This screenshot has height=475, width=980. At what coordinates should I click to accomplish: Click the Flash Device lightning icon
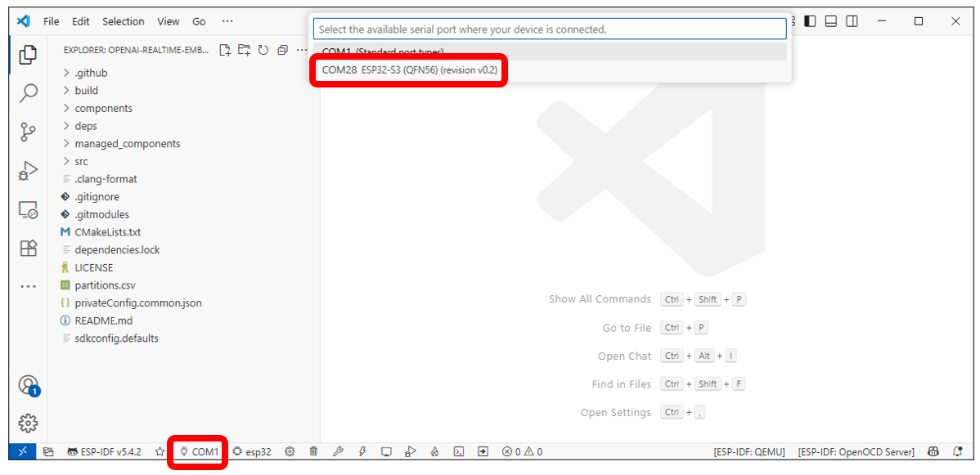pyautogui.click(x=362, y=451)
